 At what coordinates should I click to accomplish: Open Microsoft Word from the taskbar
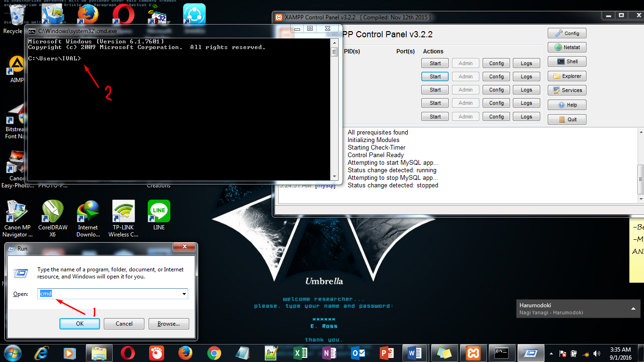point(414,353)
